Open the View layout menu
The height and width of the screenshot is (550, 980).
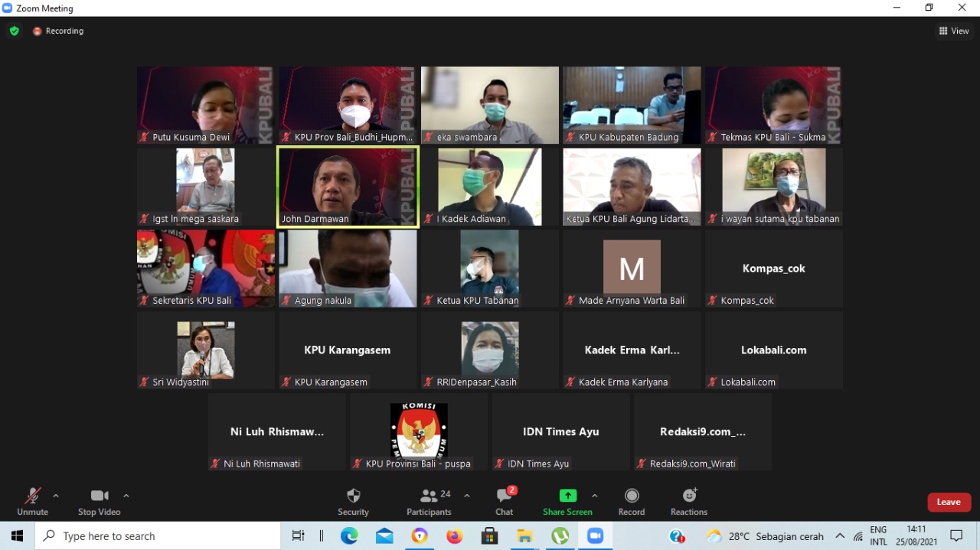pos(954,31)
